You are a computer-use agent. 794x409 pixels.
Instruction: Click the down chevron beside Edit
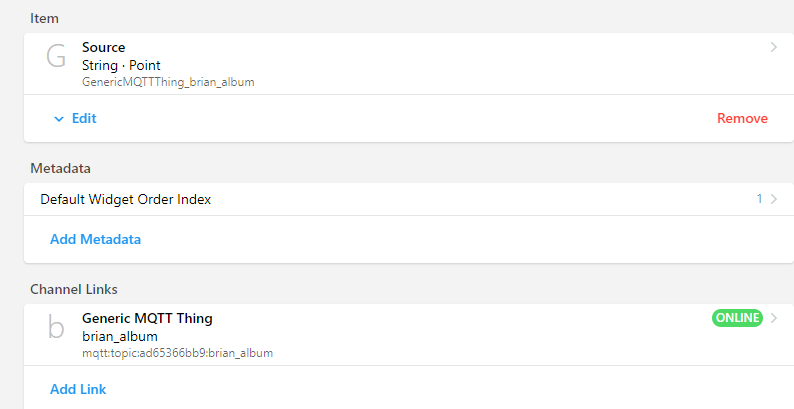pos(58,119)
